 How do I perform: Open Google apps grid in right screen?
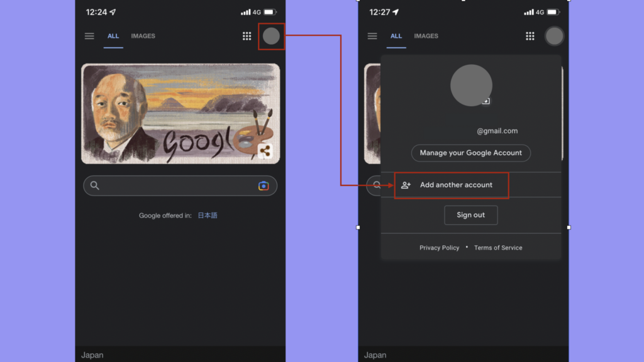tap(530, 36)
